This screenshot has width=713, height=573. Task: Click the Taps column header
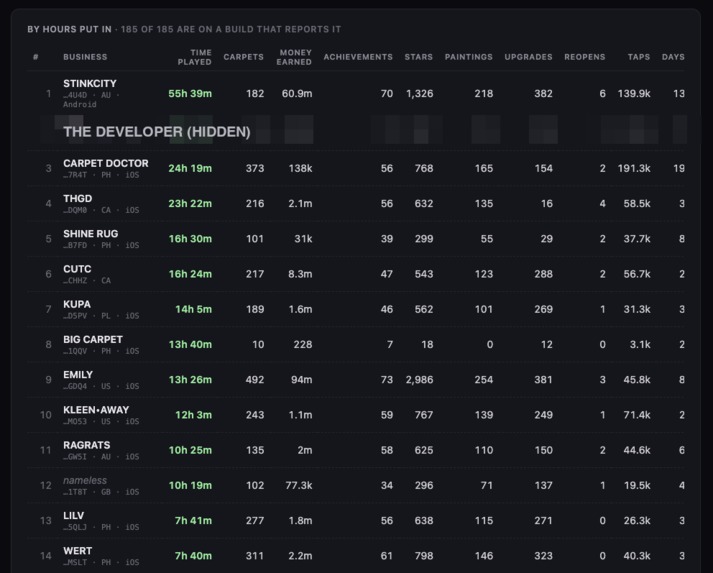click(639, 57)
